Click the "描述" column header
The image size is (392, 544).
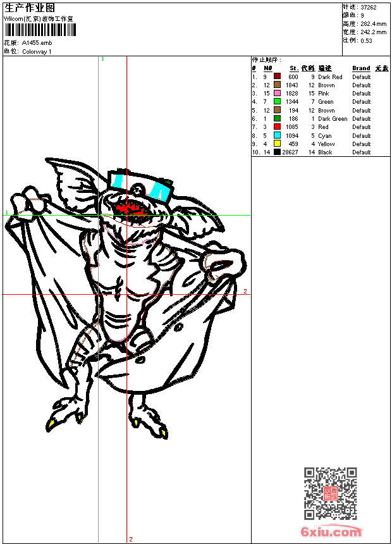[x=325, y=68]
